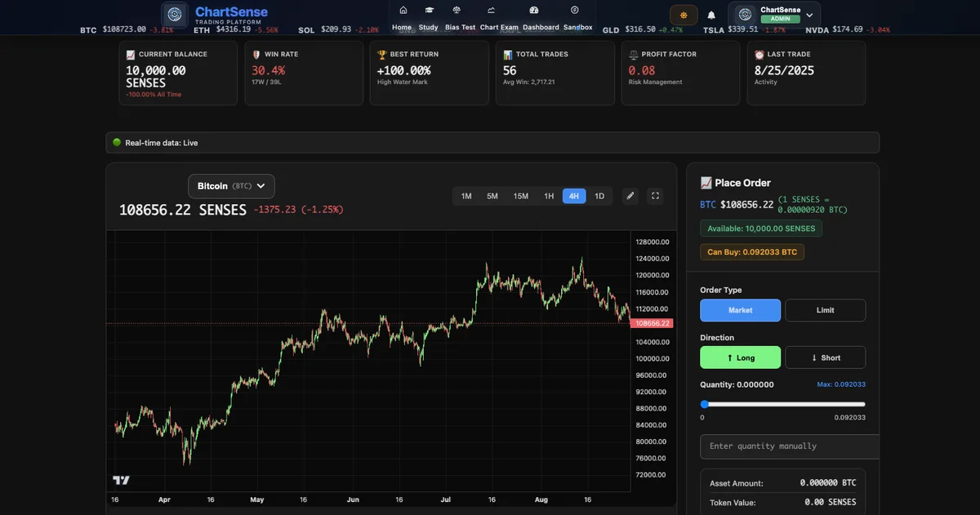The height and width of the screenshot is (515, 980).
Task: Click the +100.00% best return value
Action: pos(403,71)
